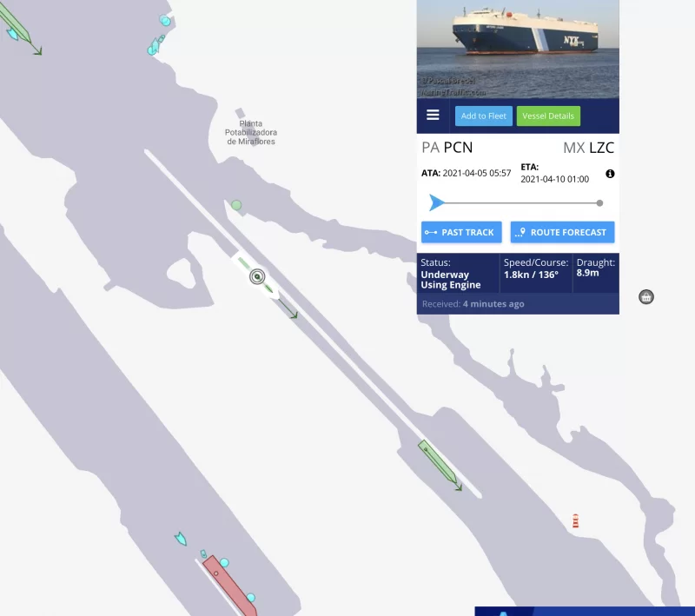Select the red vessel at the dock
This screenshot has width=695, height=616.
coord(229,586)
